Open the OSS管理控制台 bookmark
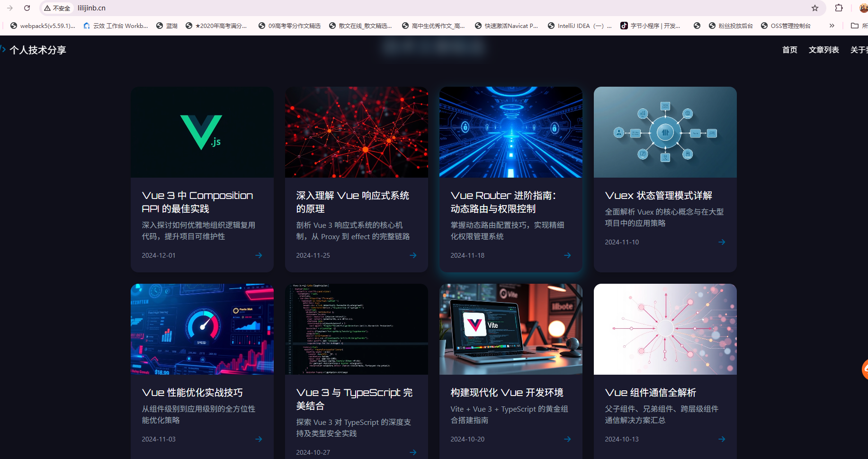The width and height of the screenshot is (868, 459). [786, 26]
